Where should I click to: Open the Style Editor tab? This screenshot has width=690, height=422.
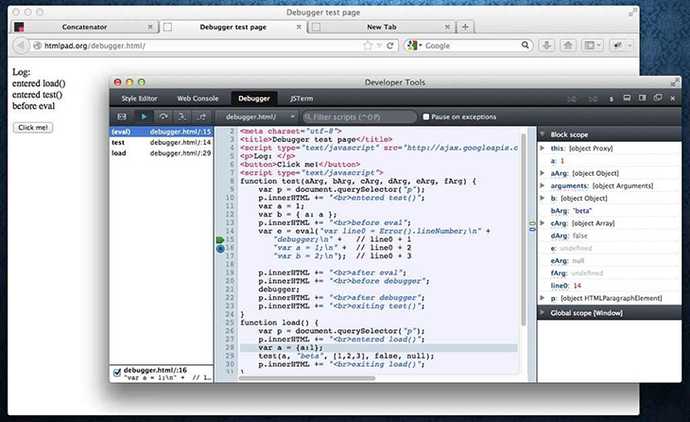[x=142, y=99]
